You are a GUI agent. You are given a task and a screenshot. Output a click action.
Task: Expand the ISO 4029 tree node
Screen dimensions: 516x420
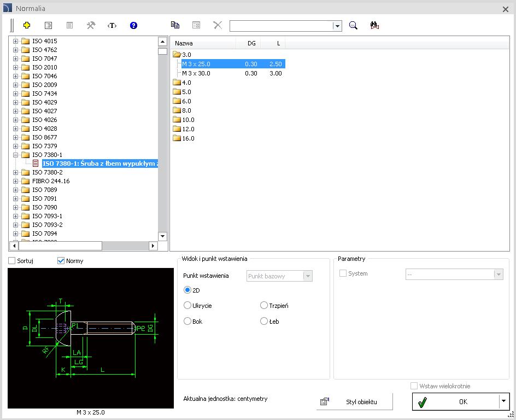(15, 102)
